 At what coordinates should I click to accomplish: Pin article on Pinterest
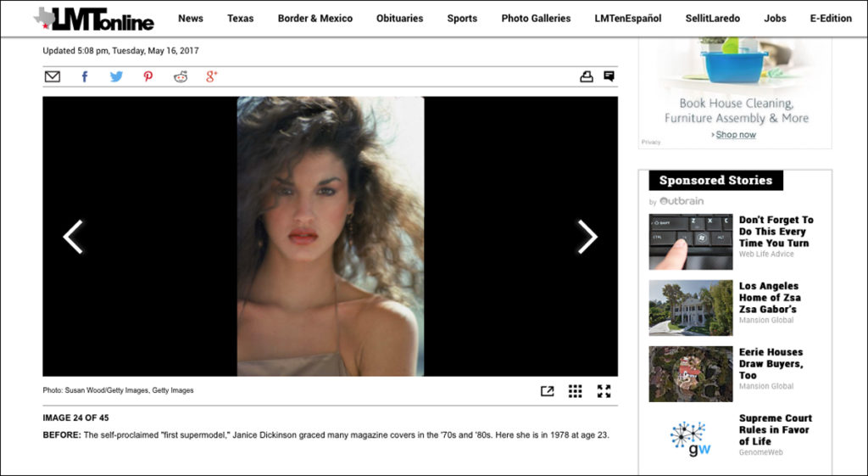click(x=148, y=76)
